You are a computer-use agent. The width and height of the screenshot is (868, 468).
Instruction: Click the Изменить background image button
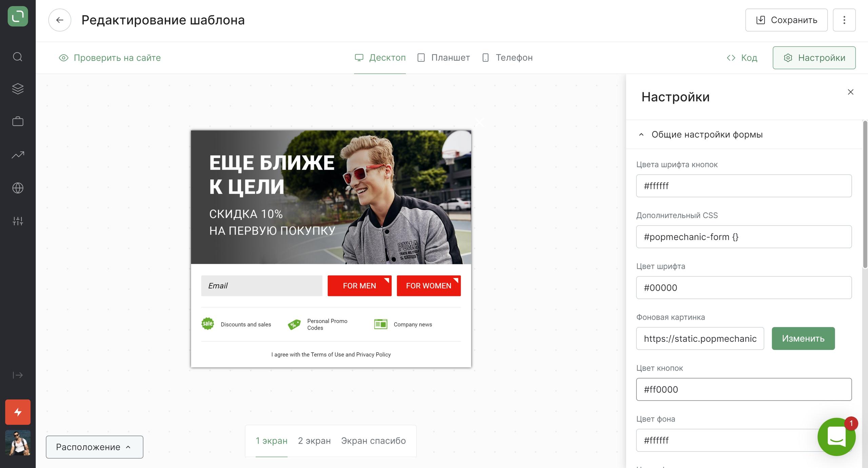(803, 338)
